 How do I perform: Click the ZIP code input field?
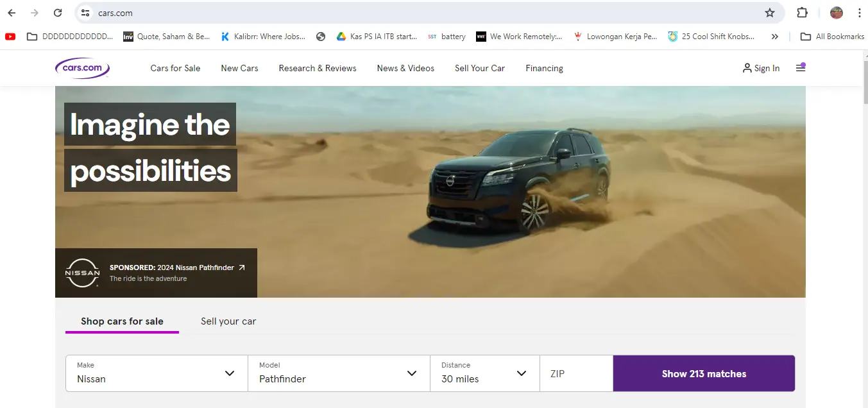coord(576,373)
